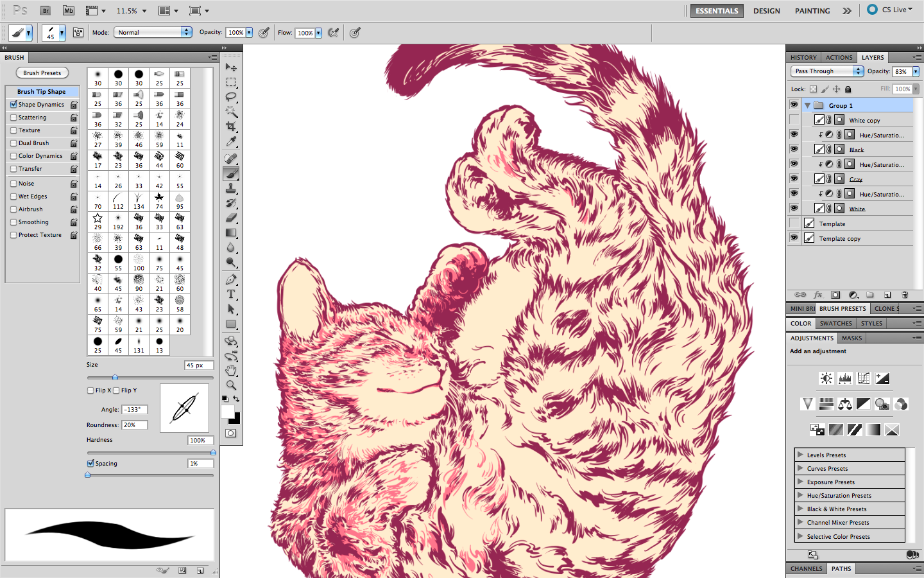
Task: Select the Lasso tool
Action: (231, 97)
